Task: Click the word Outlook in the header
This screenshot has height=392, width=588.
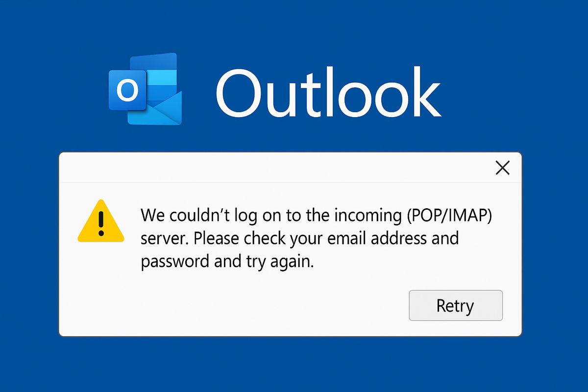Action: click(x=328, y=93)
